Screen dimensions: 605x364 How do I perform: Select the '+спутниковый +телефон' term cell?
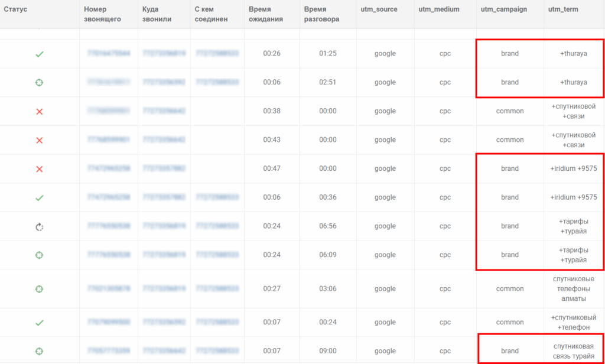[573, 323]
